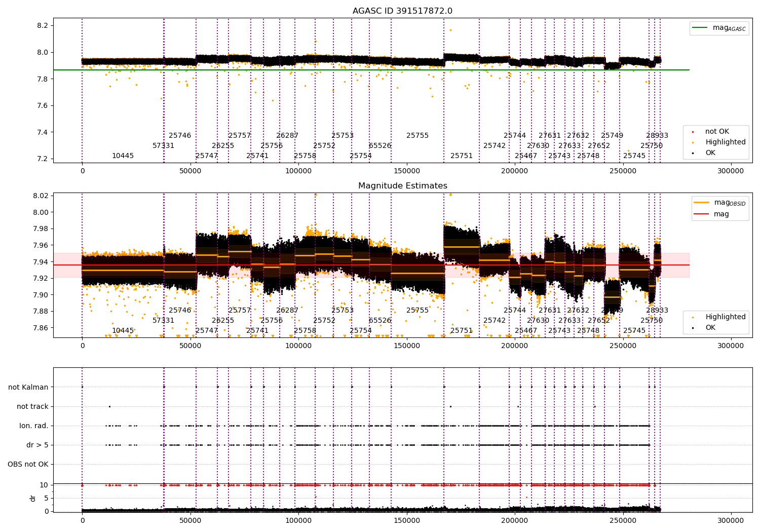Click the '10' tick on the dr axis
The height and width of the screenshot is (532, 760).
coord(44,485)
